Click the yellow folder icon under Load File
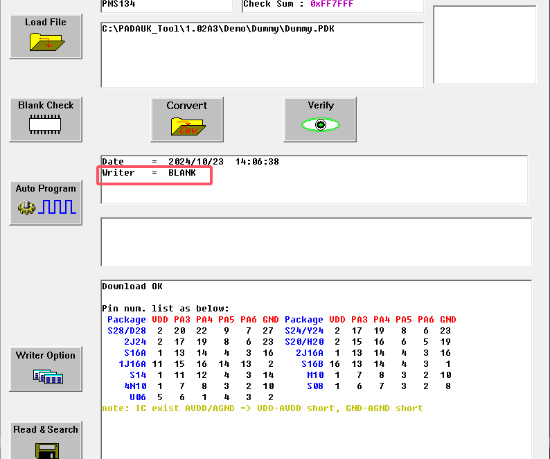The height and width of the screenshot is (459, 550). 47,42
